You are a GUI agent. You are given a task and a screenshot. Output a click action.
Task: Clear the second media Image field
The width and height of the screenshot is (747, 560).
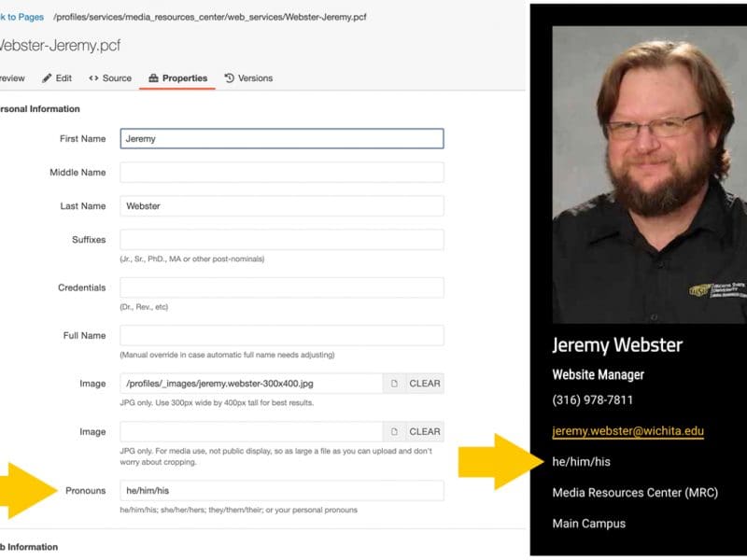tap(425, 431)
